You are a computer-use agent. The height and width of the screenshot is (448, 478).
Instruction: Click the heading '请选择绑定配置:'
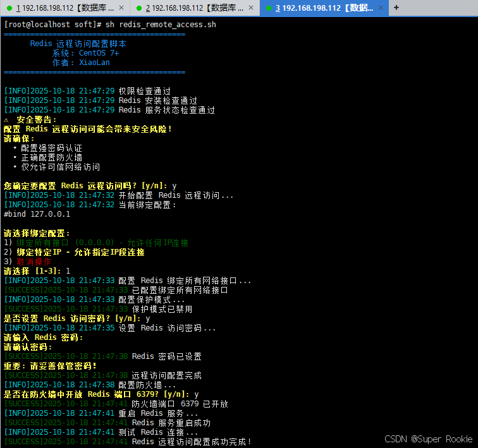pyautogui.click(x=37, y=233)
